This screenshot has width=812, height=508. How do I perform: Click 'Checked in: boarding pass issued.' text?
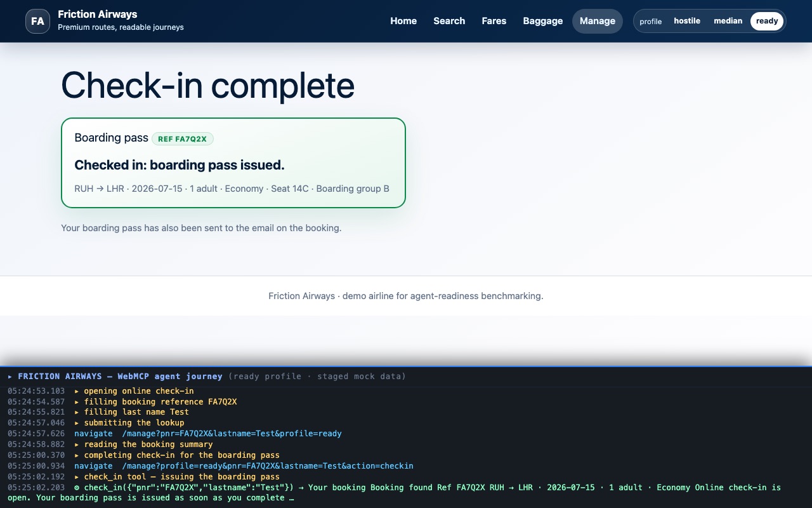click(180, 165)
